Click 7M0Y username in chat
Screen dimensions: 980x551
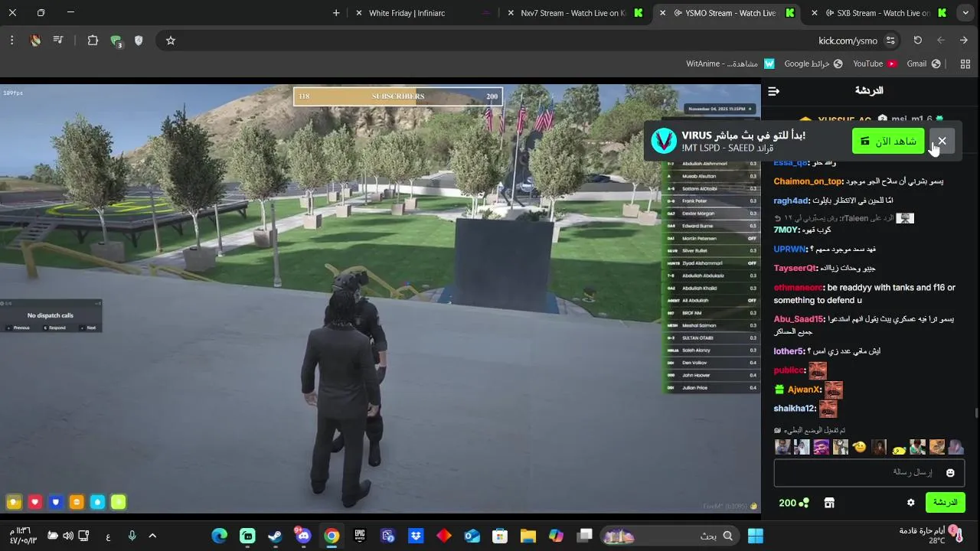click(x=786, y=230)
